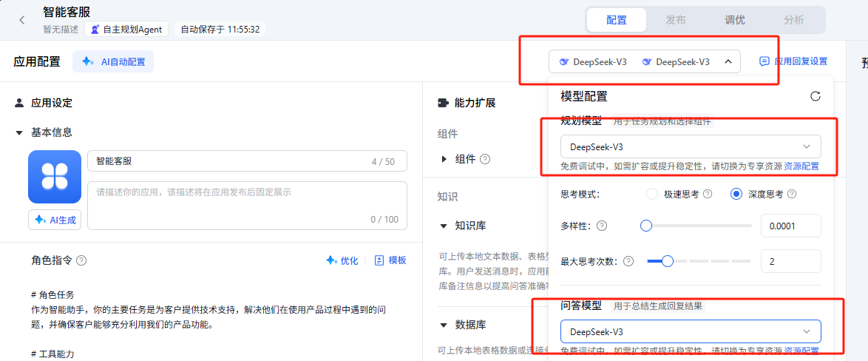868x361 pixels.
Task: Open the 组件 help question icon
Action: [x=486, y=160]
